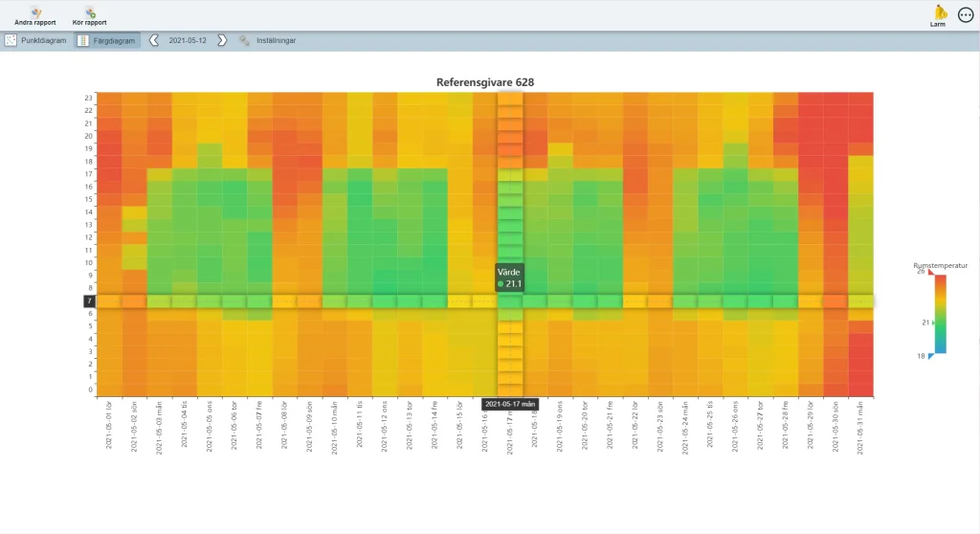Click the Referensgivare 628 chart title
Viewport: 980px width, 534px height.
[485, 82]
